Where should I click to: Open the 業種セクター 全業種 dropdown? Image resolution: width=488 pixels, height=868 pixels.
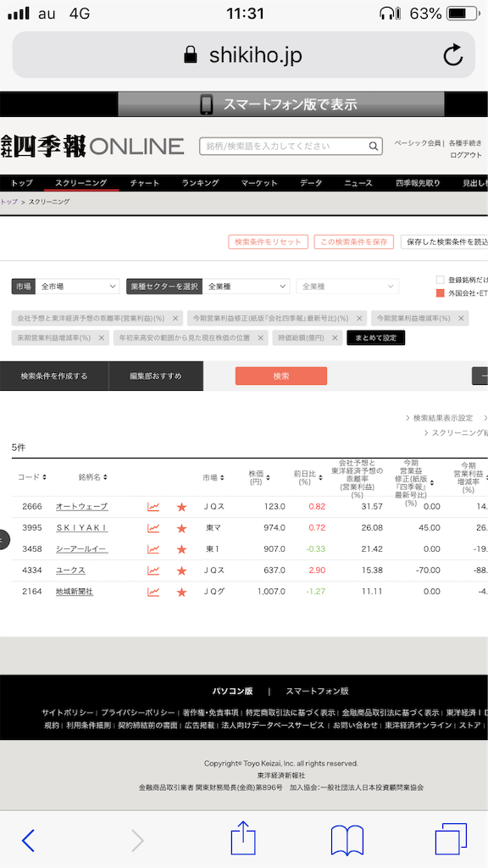tap(247, 287)
